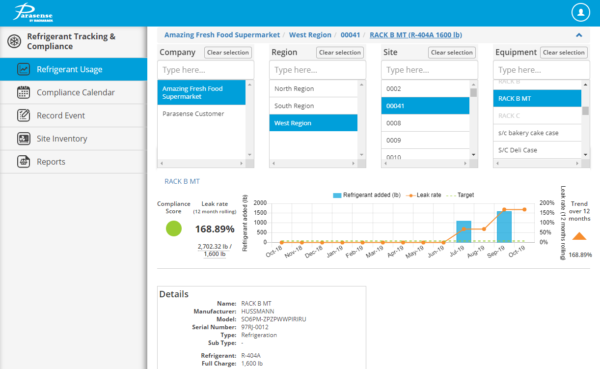Click the Parasense logo

(33, 13)
